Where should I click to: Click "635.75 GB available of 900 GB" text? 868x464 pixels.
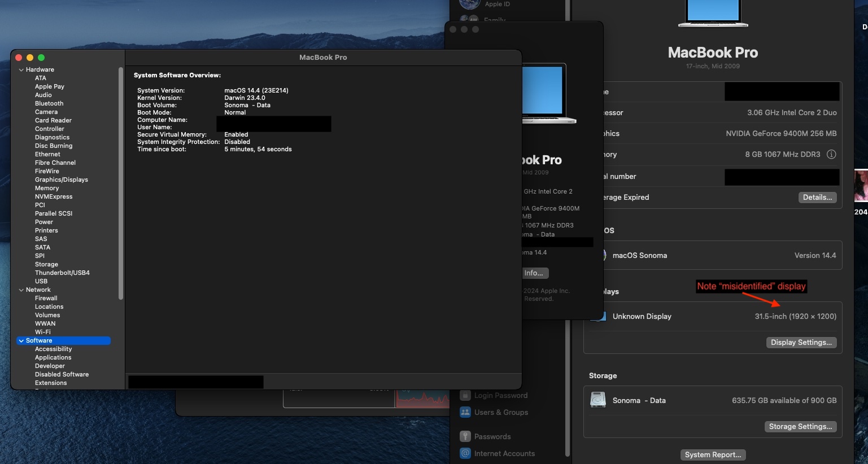(x=784, y=400)
